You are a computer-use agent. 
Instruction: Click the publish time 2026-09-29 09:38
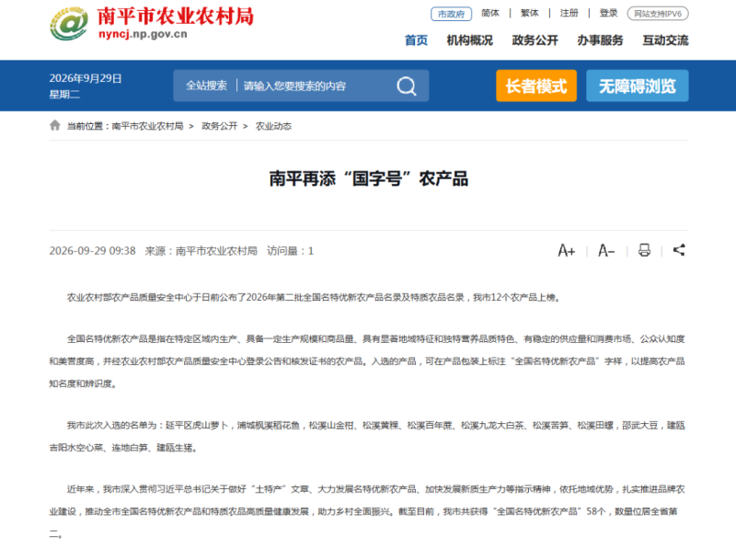pyautogui.click(x=93, y=251)
